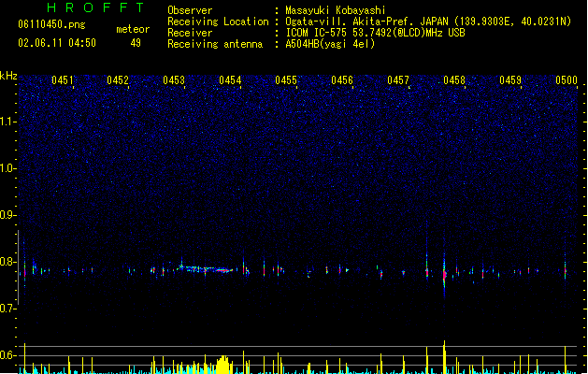The image size is (588, 374).
Task: Click the 0457 time marker
Action: point(398,80)
